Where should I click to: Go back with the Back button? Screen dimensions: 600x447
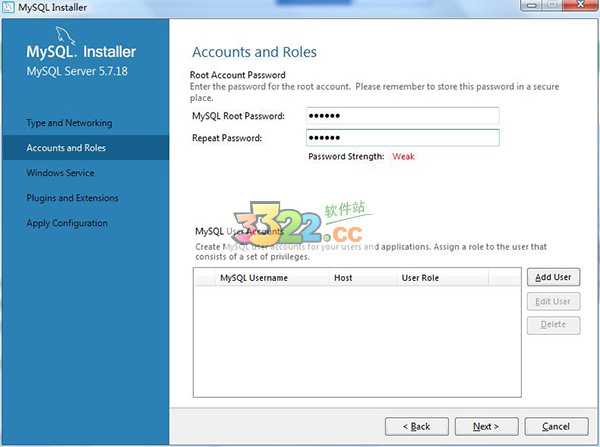tap(417, 426)
